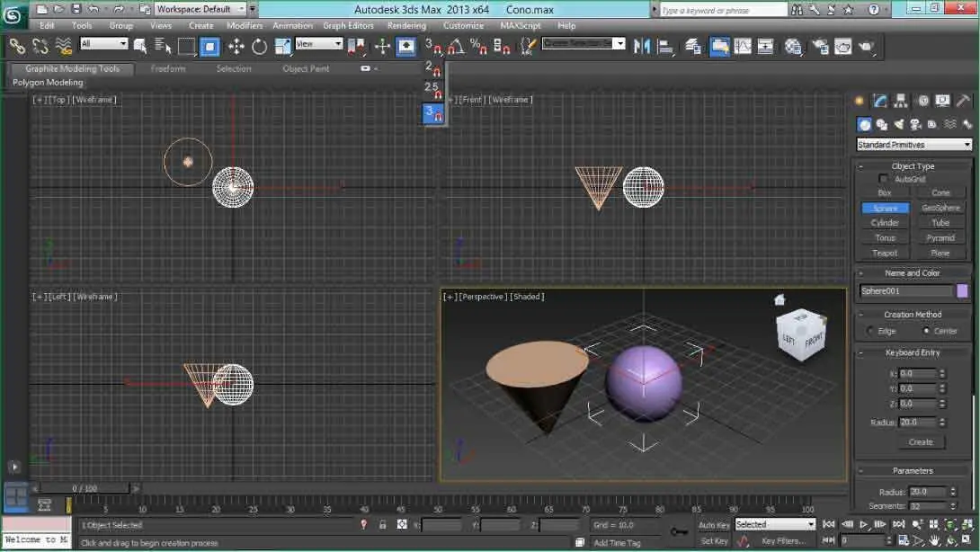Pick the 2.5D Snaps flyout option
The image size is (980, 552).
click(433, 89)
